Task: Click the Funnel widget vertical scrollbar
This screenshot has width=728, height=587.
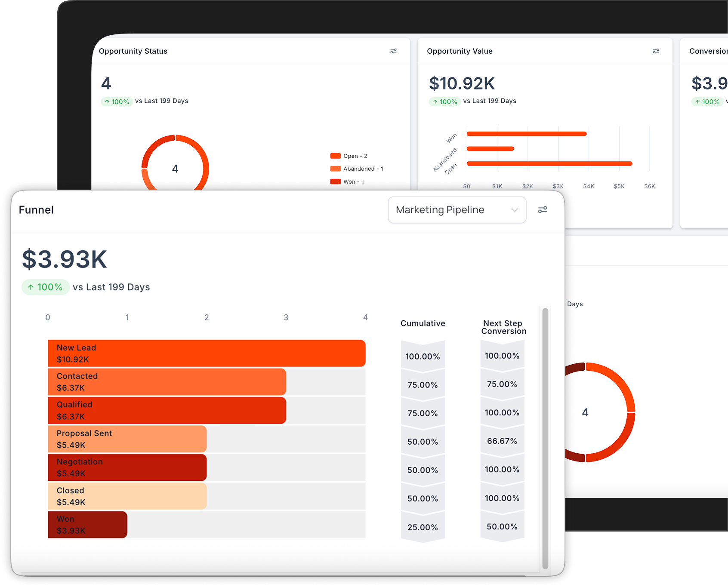Action: click(545, 439)
